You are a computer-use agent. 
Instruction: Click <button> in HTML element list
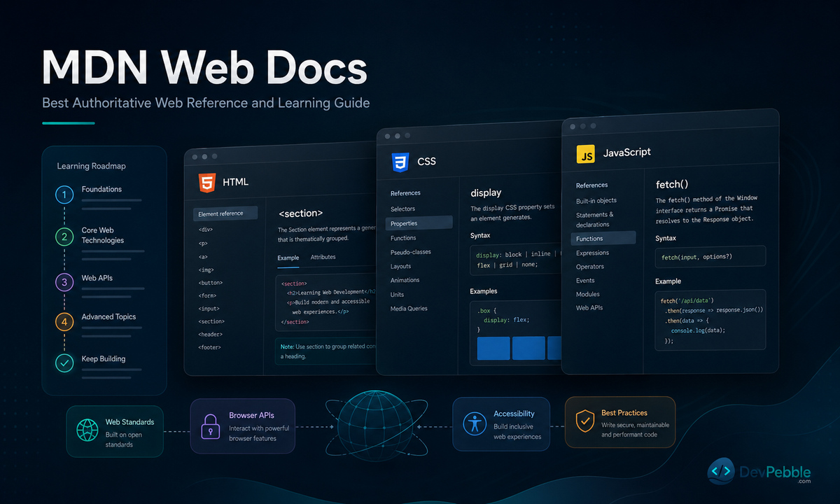click(x=211, y=283)
